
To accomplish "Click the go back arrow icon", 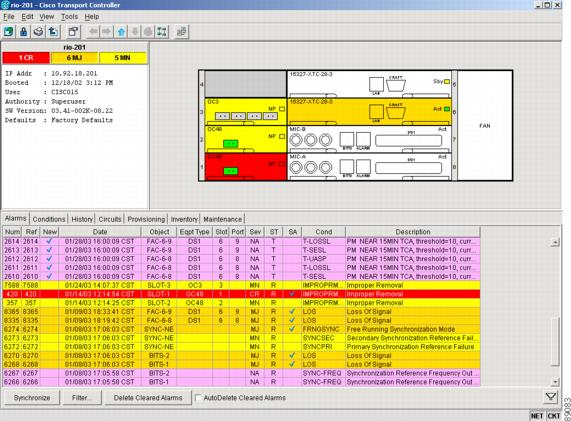I will click(x=94, y=32).
